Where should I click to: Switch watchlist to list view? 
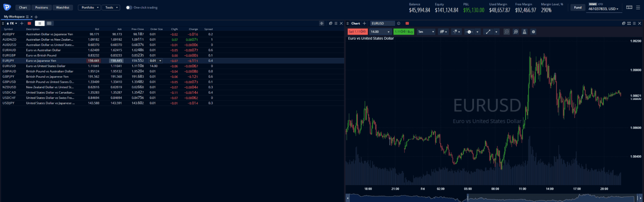(x=40, y=23)
